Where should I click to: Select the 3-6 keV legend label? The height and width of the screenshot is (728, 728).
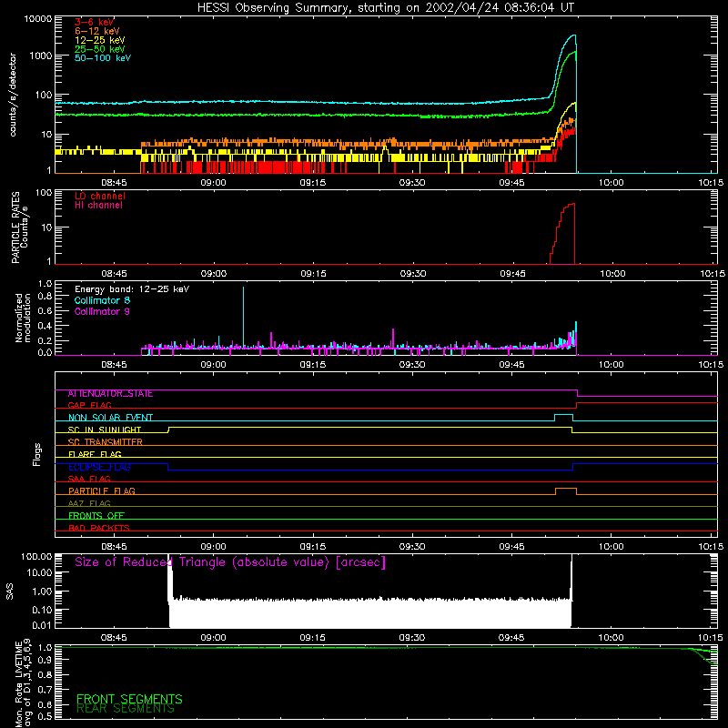pos(95,22)
